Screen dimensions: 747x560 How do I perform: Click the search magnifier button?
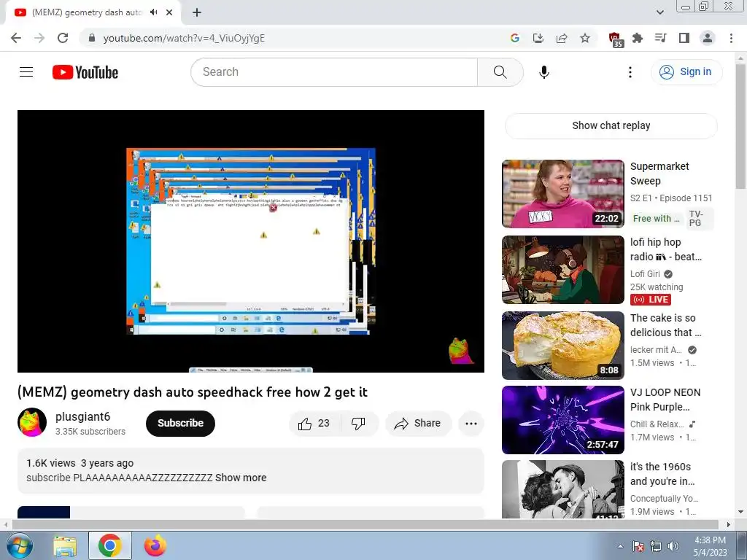tap(500, 72)
